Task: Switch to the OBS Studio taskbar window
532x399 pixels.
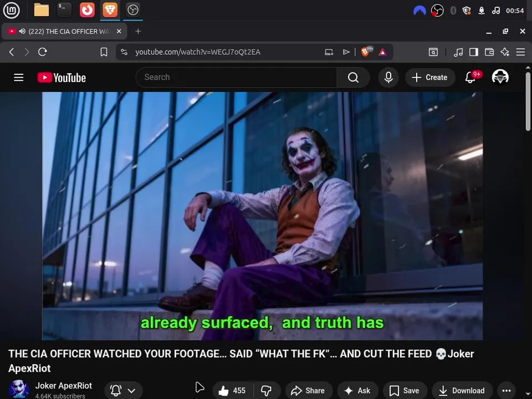Action: [132, 10]
